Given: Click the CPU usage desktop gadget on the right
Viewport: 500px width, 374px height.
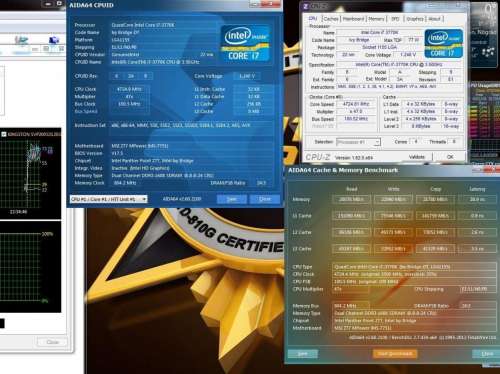Looking at the screenshot, I should 485,122.
